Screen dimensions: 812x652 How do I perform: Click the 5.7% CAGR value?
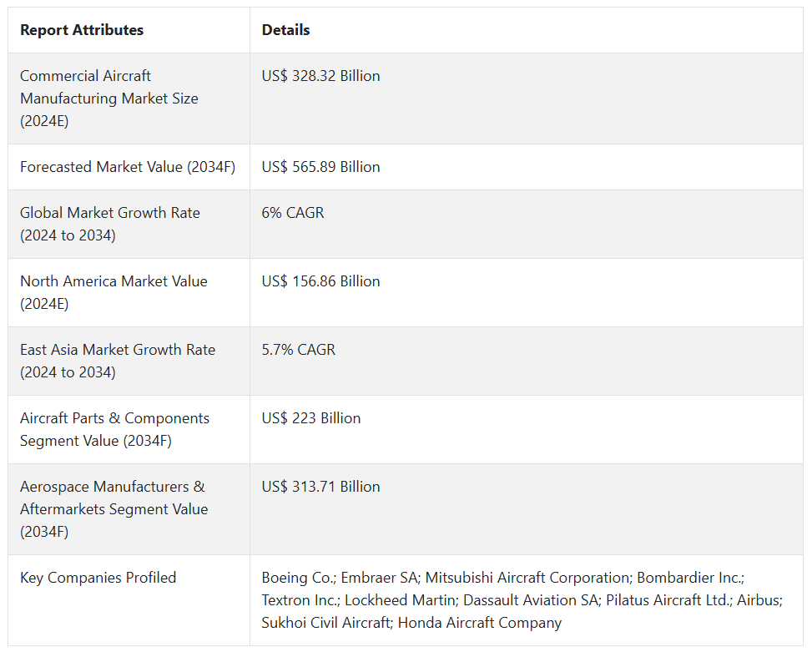coord(298,350)
